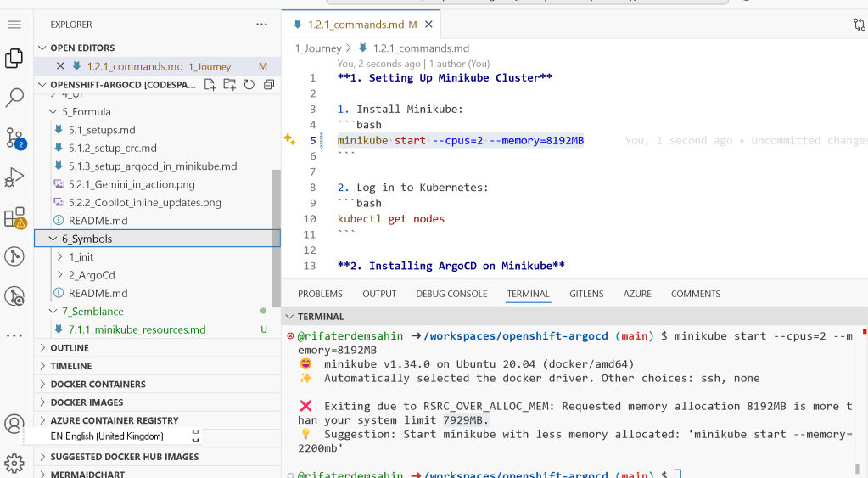Open the GitLens Inspect activity icon

click(x=14, y=296)
